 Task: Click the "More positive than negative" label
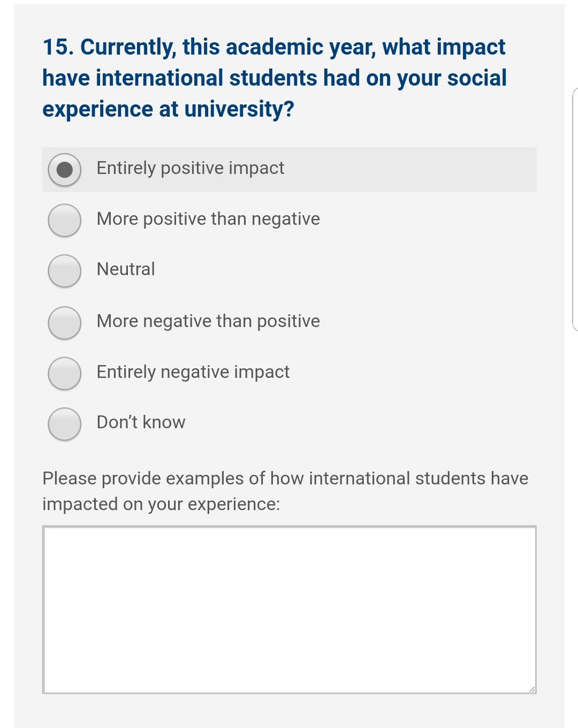(208, 218)
